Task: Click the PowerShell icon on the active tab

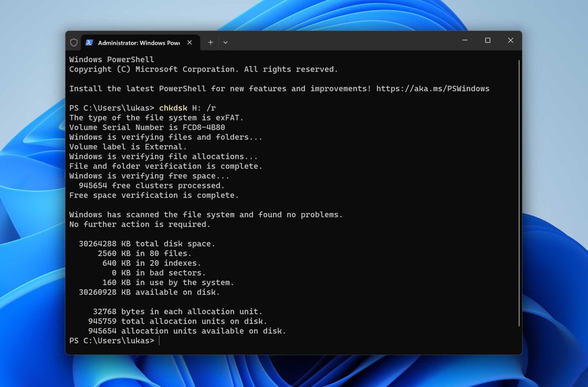Action: coord(89,42)
